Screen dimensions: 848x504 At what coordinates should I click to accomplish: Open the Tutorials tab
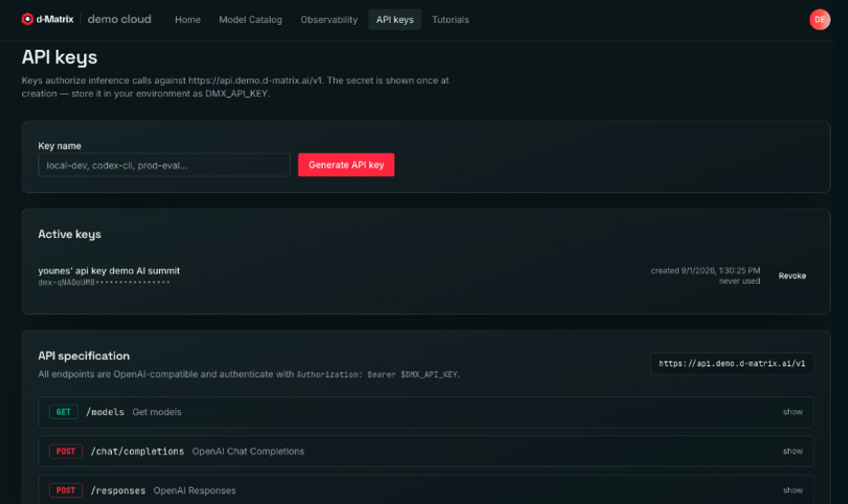(451, 19)
